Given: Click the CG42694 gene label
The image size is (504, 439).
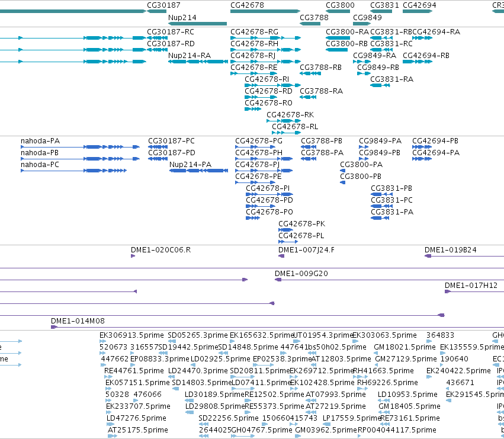Looking at the screenshot, I should [419, 5].
